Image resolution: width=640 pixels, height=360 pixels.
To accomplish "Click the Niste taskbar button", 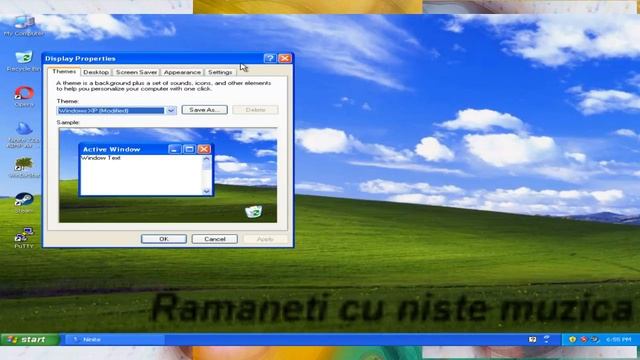I will (116, 339).
